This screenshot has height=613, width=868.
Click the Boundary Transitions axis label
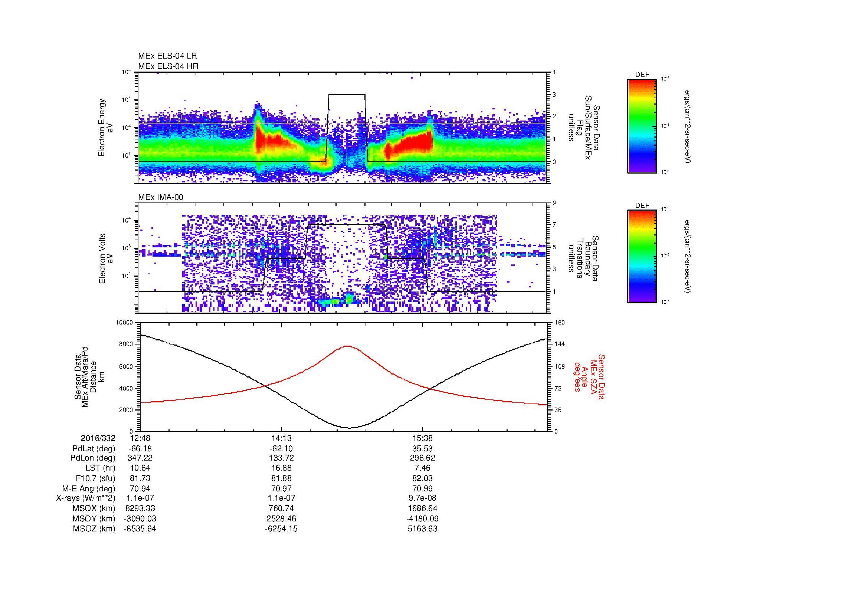583,258
